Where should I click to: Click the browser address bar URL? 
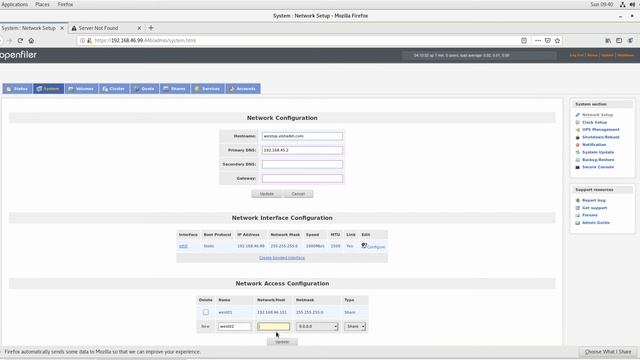(145, 40)
